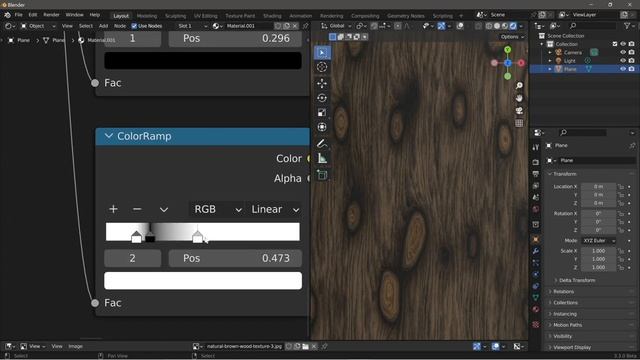Viewport: 640px width, 360px height.
Task: Click the viewport Options button
Action: click(512, 37)
